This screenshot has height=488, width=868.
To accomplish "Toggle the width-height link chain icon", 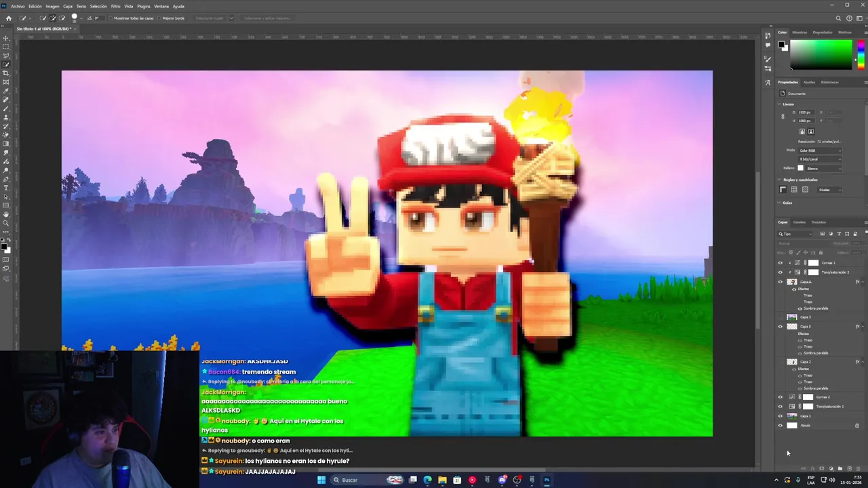I will click(x=783, y=117).
